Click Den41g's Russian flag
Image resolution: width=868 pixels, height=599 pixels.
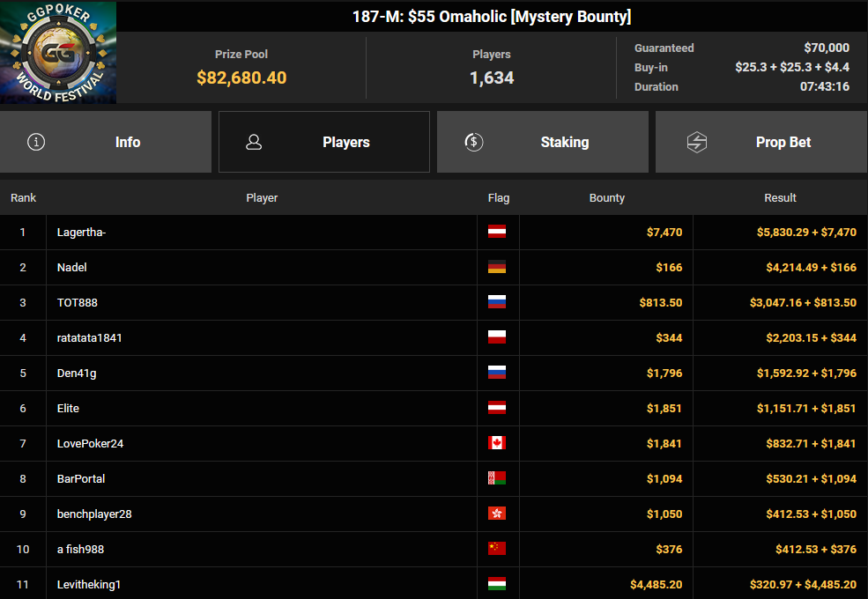(x=496, y=373)
